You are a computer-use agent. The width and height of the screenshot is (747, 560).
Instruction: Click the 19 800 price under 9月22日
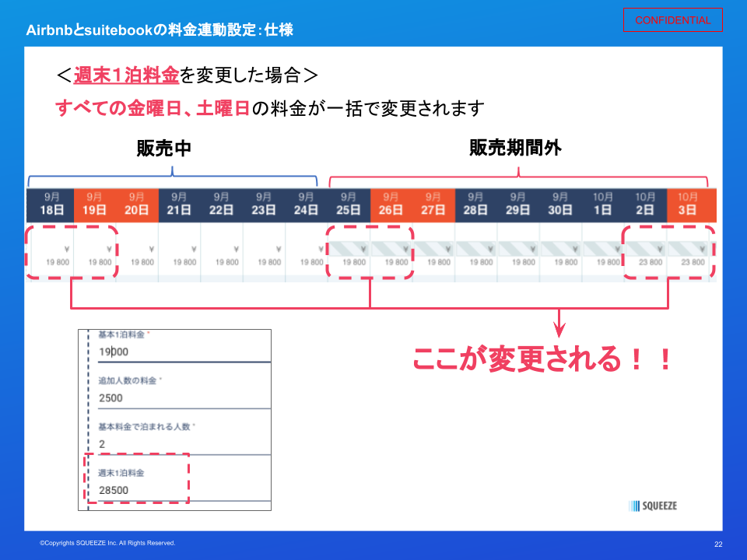(x=227, y=262)
